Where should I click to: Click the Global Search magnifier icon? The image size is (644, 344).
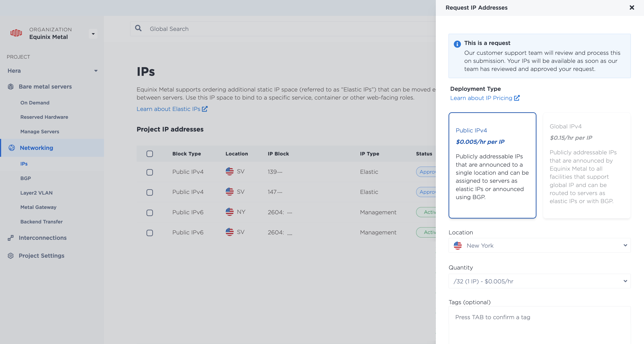coord(138,28)
